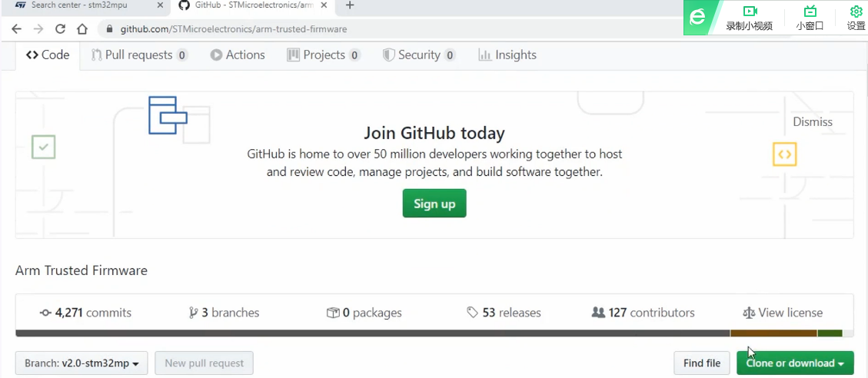This screenshot has height=378, width=868.
Task: Click the browser back arrow
Action: pyautogui.click(x=17, y=29)
